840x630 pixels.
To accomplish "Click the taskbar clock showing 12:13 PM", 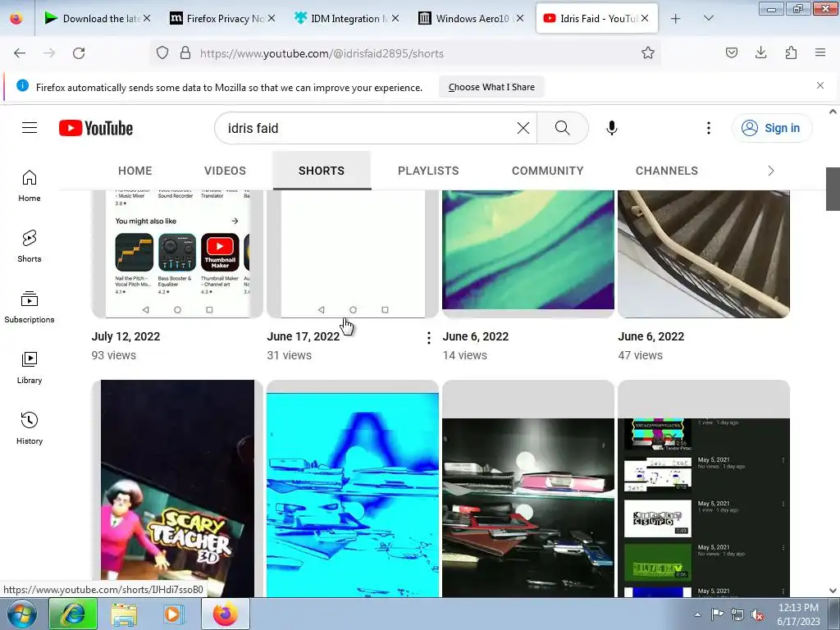I will [x=798, y=614].
